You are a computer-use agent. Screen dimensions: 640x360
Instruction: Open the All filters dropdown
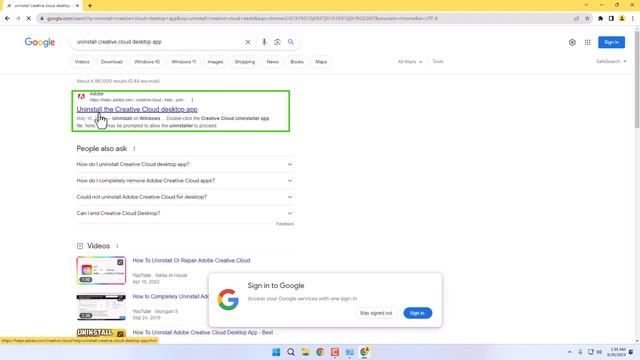(x=410, y=62)
